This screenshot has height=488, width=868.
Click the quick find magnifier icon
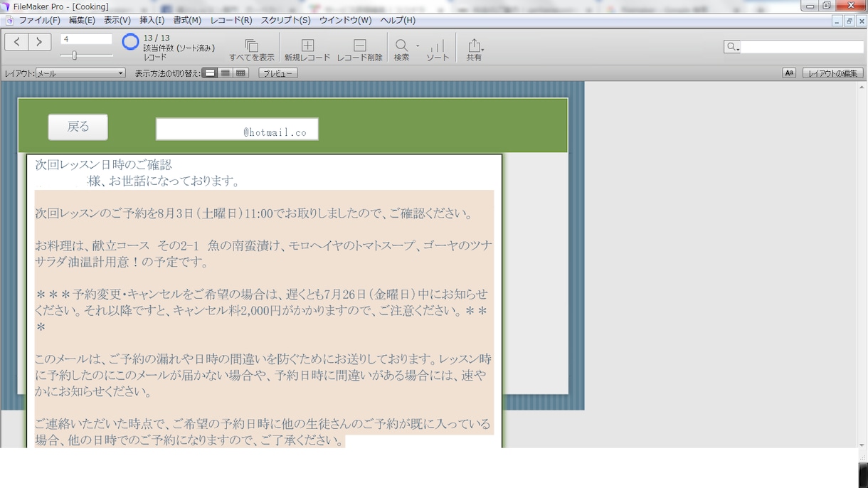731,47
